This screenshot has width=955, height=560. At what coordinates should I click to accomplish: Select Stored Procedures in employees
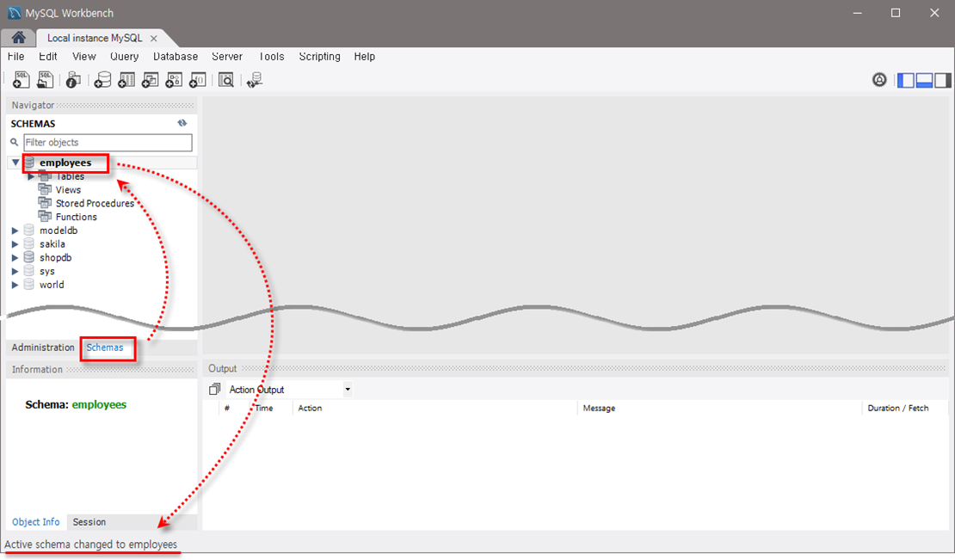[x=95, y=203]
